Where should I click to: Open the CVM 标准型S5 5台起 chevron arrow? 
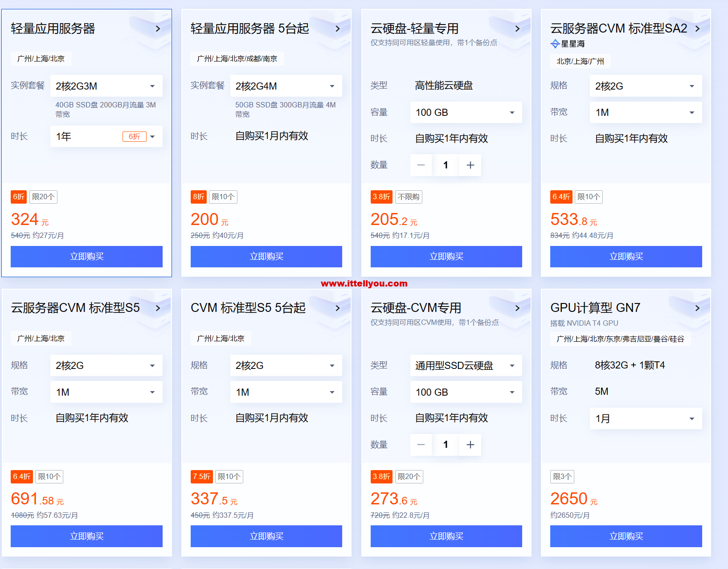tap(338, 308)
